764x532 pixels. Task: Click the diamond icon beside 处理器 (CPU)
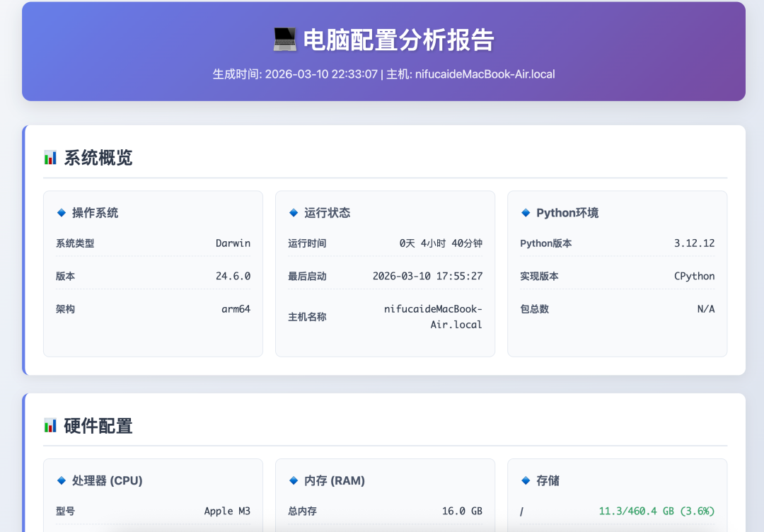click(x=61, y=480)
